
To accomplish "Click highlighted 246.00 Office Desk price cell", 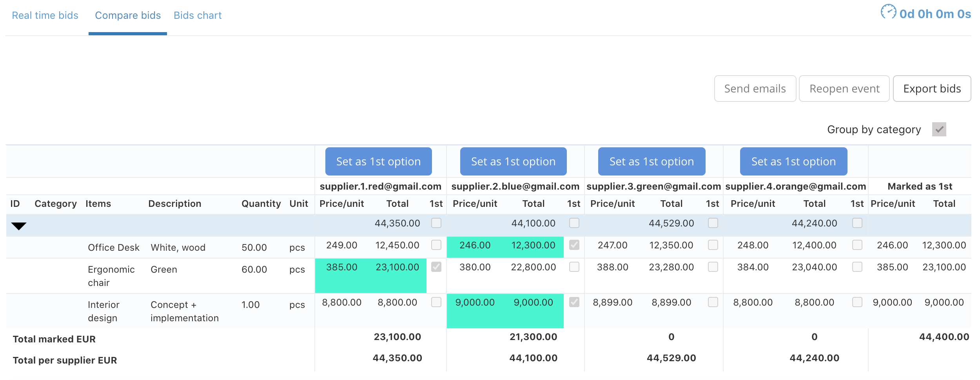I will [475, 245].
